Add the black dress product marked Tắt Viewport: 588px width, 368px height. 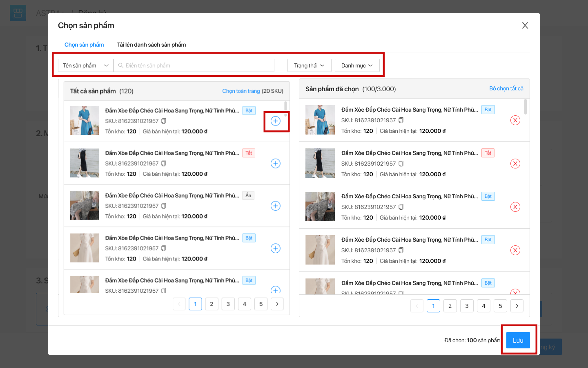pos(276,164)
